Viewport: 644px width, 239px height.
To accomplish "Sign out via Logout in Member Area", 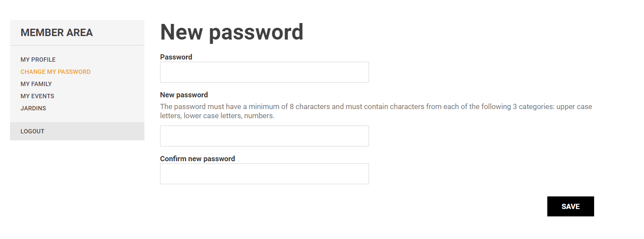I will click(33, 131).
